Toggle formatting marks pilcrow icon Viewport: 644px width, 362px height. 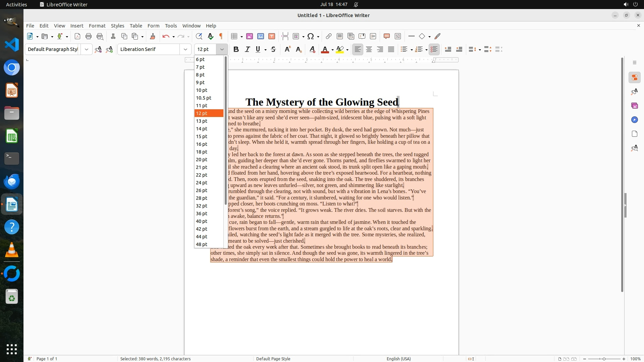pos(221,36)
